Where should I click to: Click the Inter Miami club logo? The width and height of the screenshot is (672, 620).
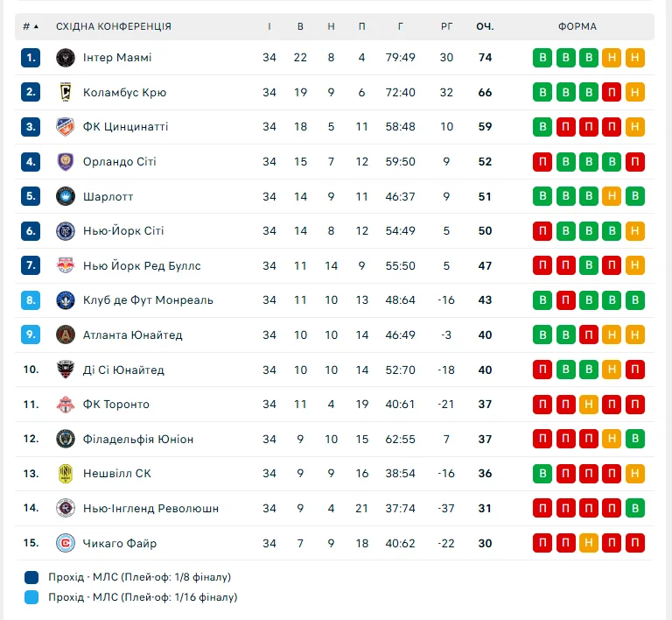(x=66, y=58)
